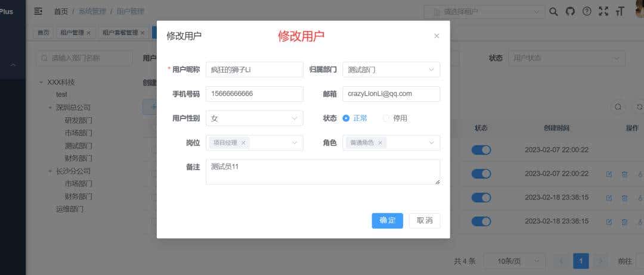644x275 pixels.
Task: Open the 岗位 multi-select dropdown arrow
Action: (295, 143)
